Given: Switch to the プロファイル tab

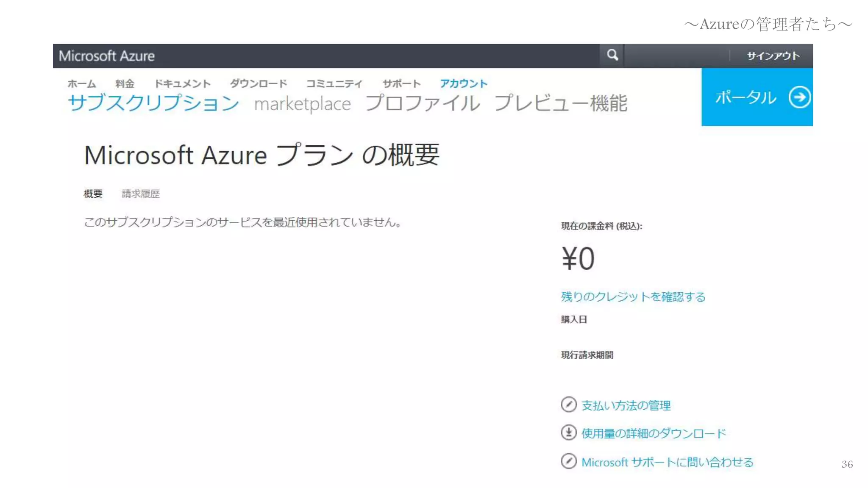Looking at the screenshot, I should coord(423,103).
